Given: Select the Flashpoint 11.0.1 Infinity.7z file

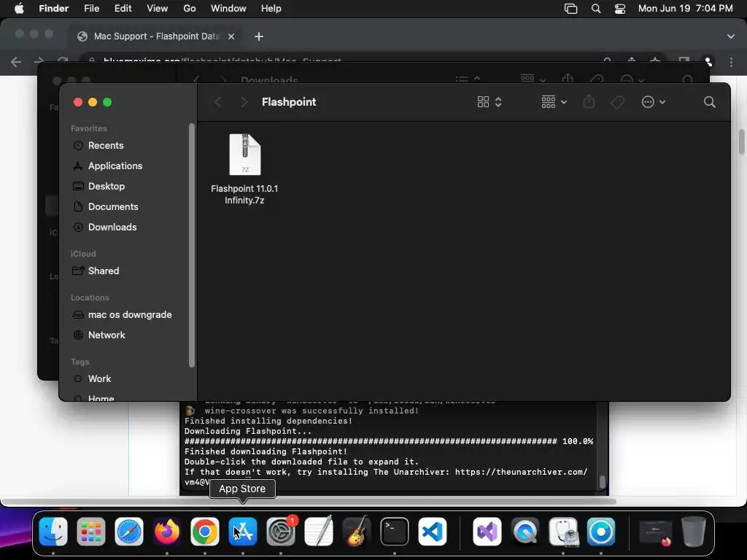Looking at the screenshot, I should [x=244, y=169].
